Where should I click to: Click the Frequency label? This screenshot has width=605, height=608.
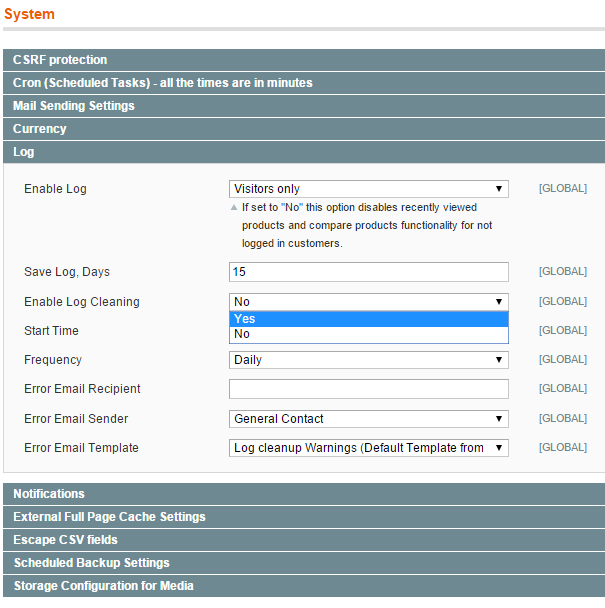coord(53,360)
